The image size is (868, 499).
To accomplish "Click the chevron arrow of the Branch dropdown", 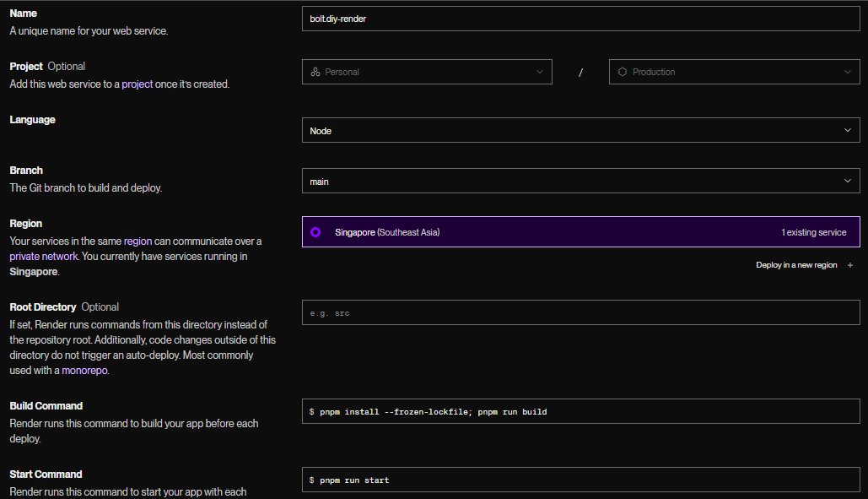I will point(848,181).
